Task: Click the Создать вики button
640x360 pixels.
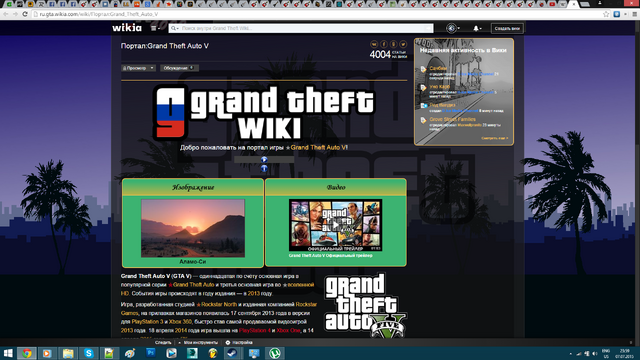Action: click(x=507, y=28)
